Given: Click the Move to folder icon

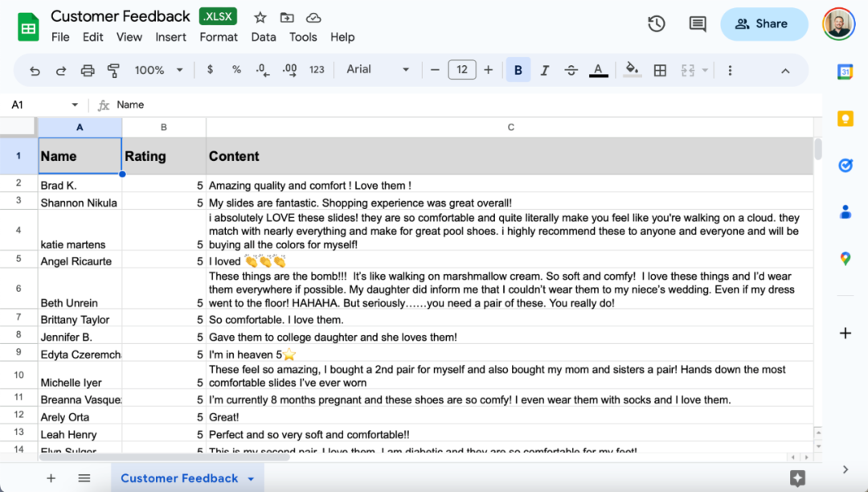Looking at the screenshot, I should point(287,18).
